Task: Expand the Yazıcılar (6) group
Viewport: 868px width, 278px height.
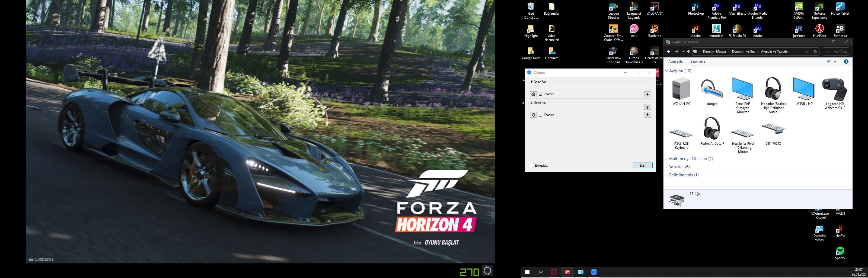Action: click(667, 167)
